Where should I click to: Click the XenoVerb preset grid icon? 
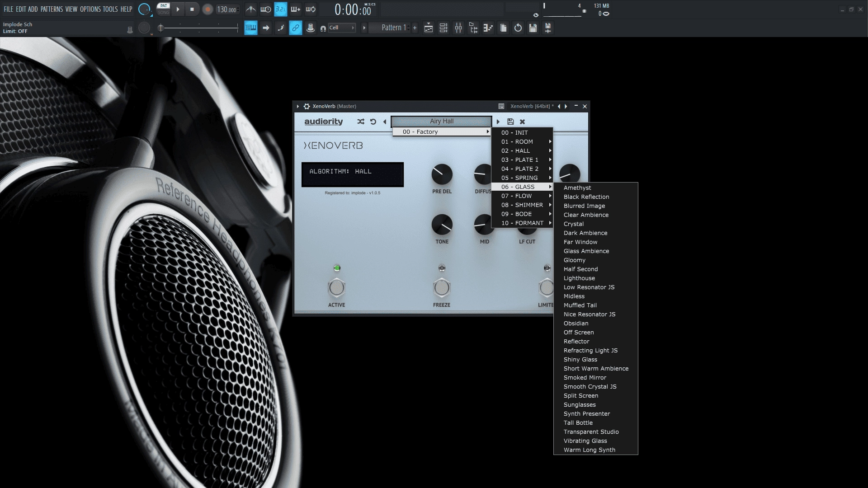501,107
